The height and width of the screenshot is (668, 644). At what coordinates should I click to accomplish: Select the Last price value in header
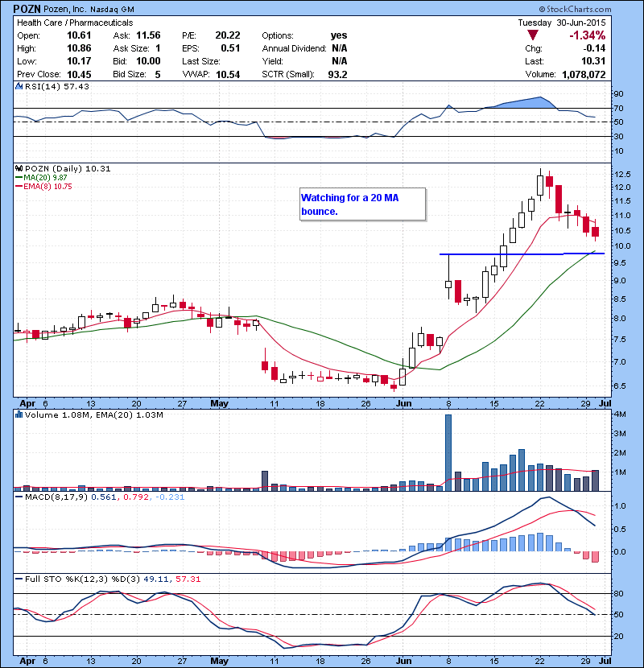pos(593,61)
